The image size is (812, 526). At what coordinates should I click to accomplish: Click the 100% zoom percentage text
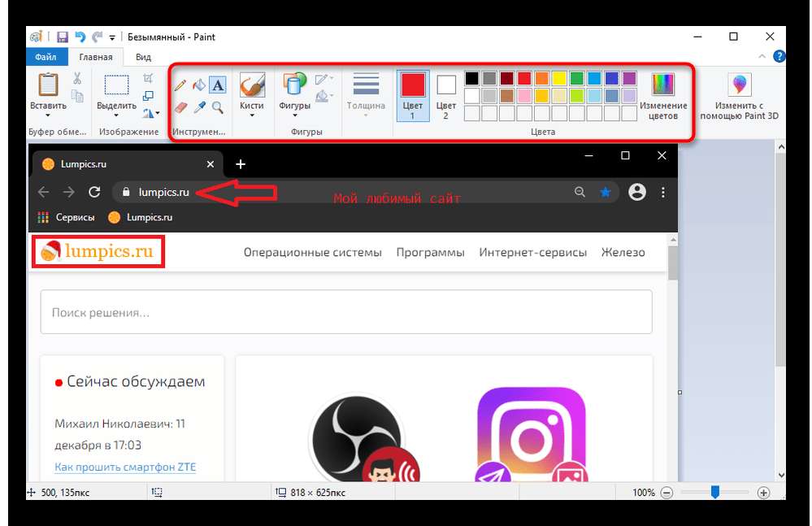click(644, 493)
